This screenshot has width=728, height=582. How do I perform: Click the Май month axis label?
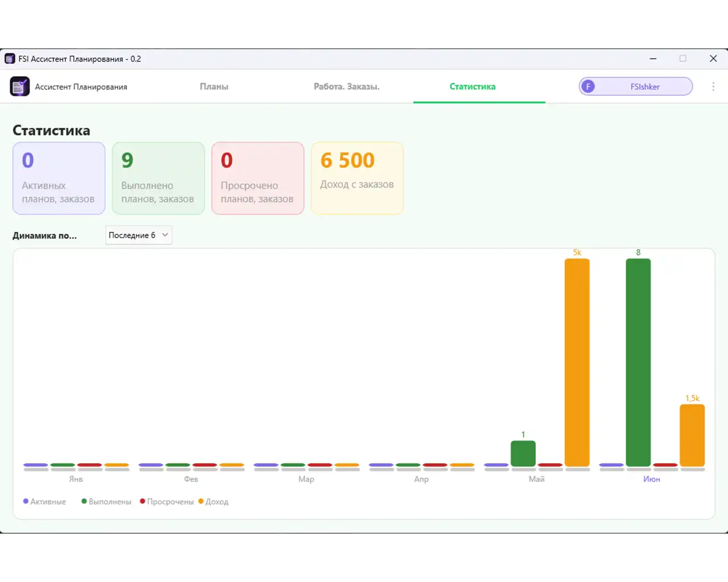[x=536, y=479]
